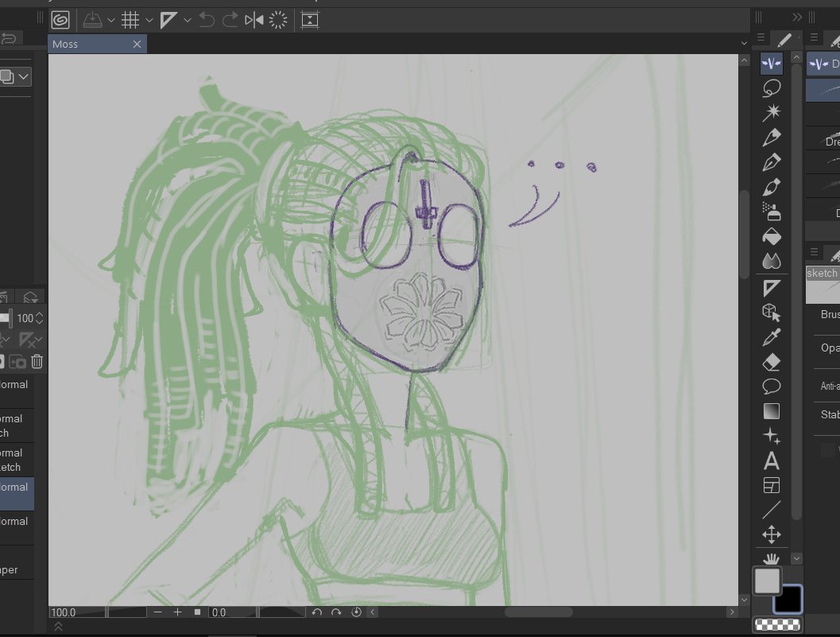
Task: Select the Blend tool
Action: pos(772,261)
